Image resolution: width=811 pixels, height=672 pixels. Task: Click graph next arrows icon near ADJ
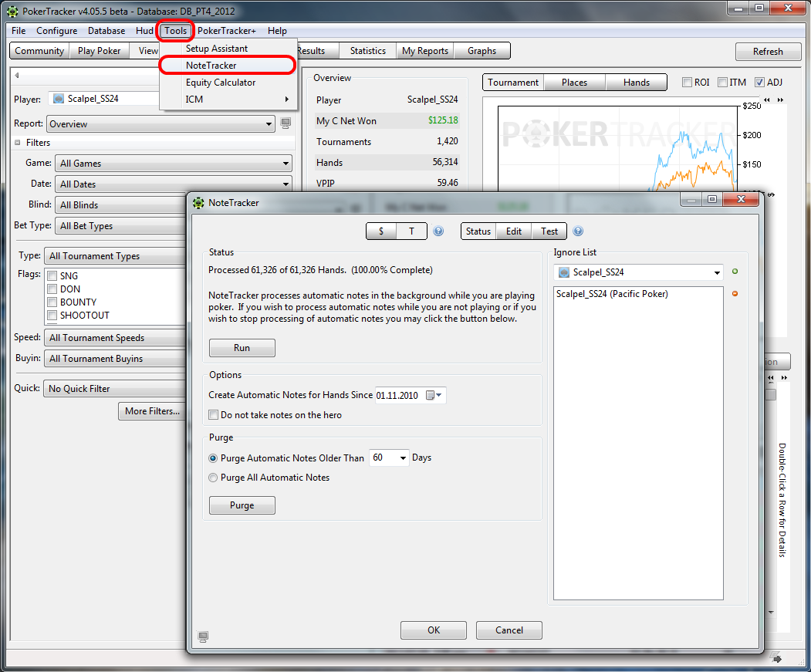click(780, 100)
